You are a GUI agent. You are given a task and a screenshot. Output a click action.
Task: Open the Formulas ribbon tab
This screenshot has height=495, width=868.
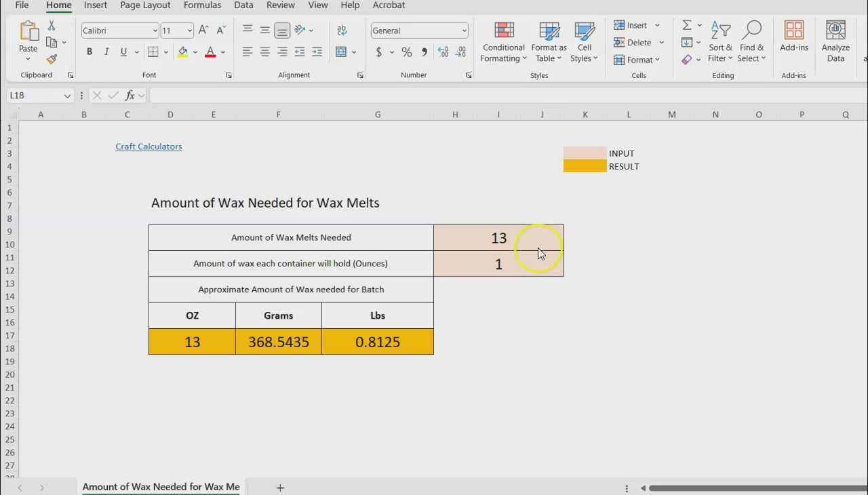[x=202, y=5]
